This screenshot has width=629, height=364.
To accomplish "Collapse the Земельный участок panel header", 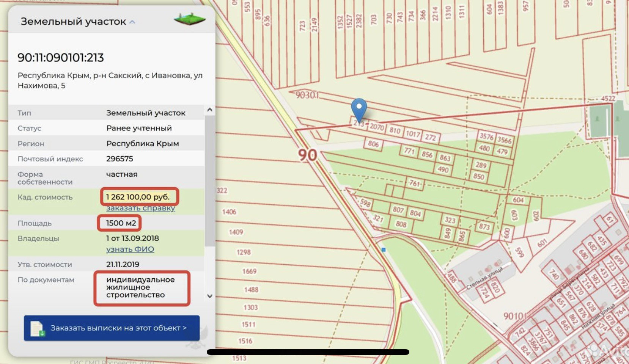I will click(132, 22).
